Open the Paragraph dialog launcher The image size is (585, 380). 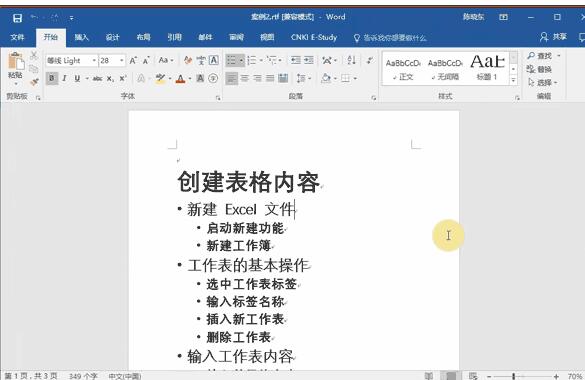coord(373,98)
